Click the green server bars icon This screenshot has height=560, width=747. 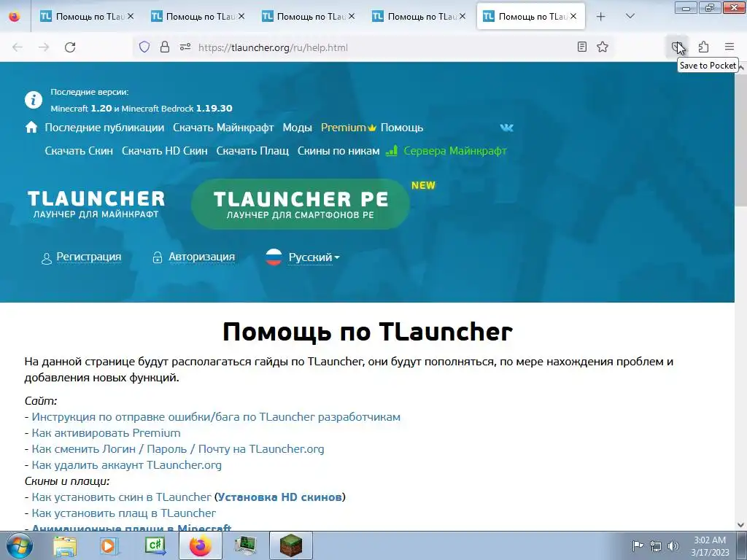click(392, 150)
